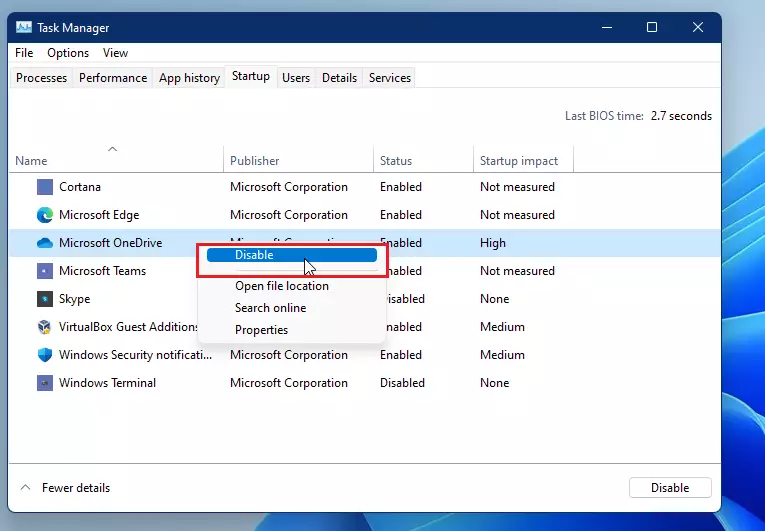765x531 pixels.
Task: Click the Last BIOS time value
Action: click(x=681, y=116)
